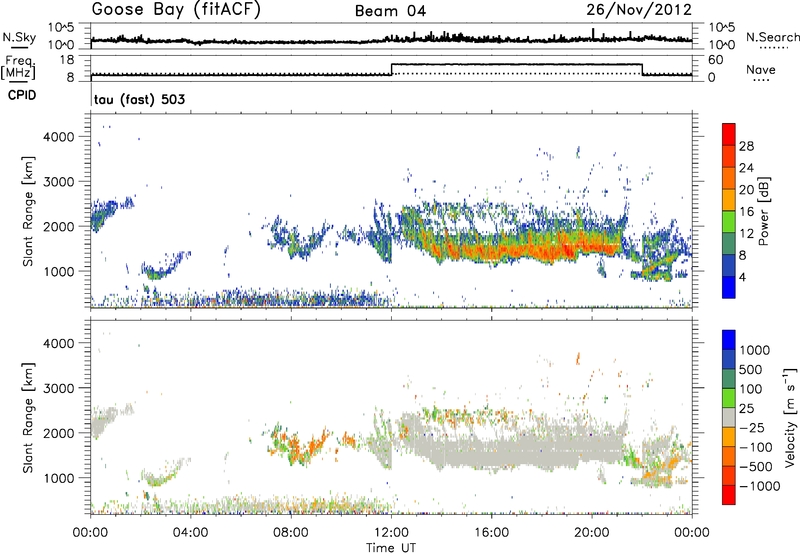
Task: Click the "tau (fast) 503" mode text
Action: (x=139, y=99)
